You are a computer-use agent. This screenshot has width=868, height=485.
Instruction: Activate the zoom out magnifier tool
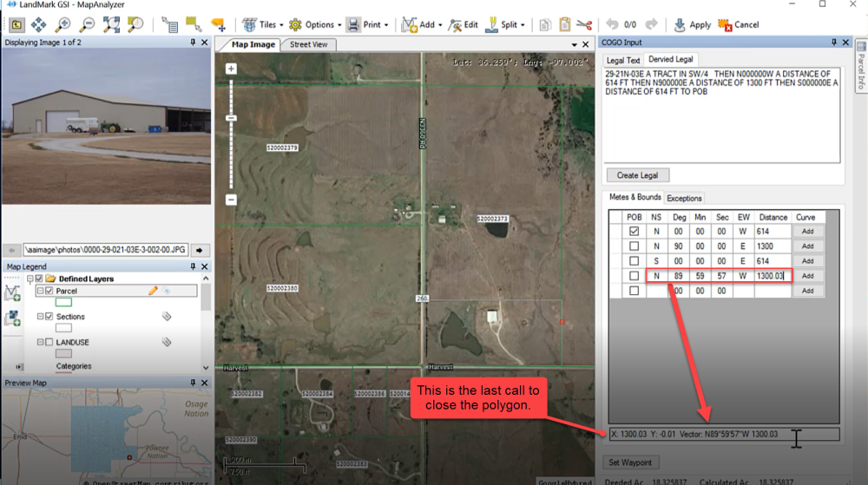pos(87,24)
